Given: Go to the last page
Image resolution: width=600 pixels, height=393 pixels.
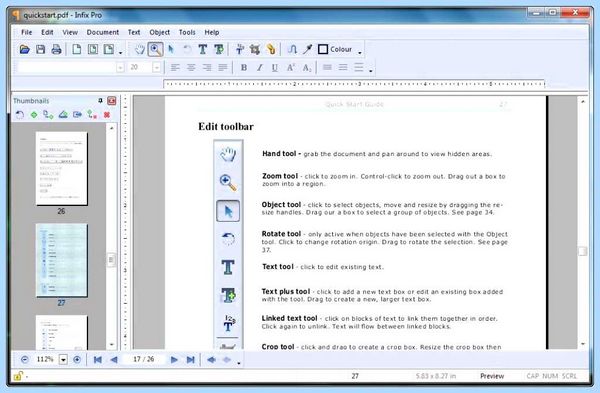Looking at the screenshot, I should pyautogui.click(x=190, y=359).
